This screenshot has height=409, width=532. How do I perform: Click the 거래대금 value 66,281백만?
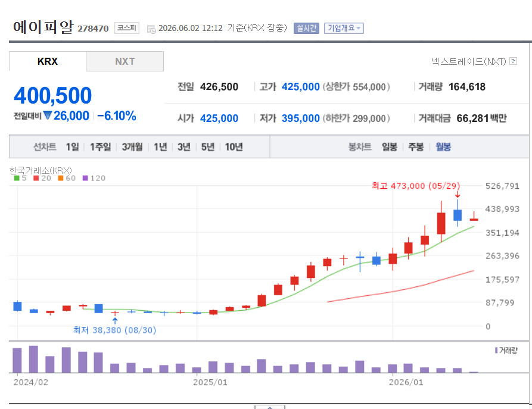(x=481, y=118)
